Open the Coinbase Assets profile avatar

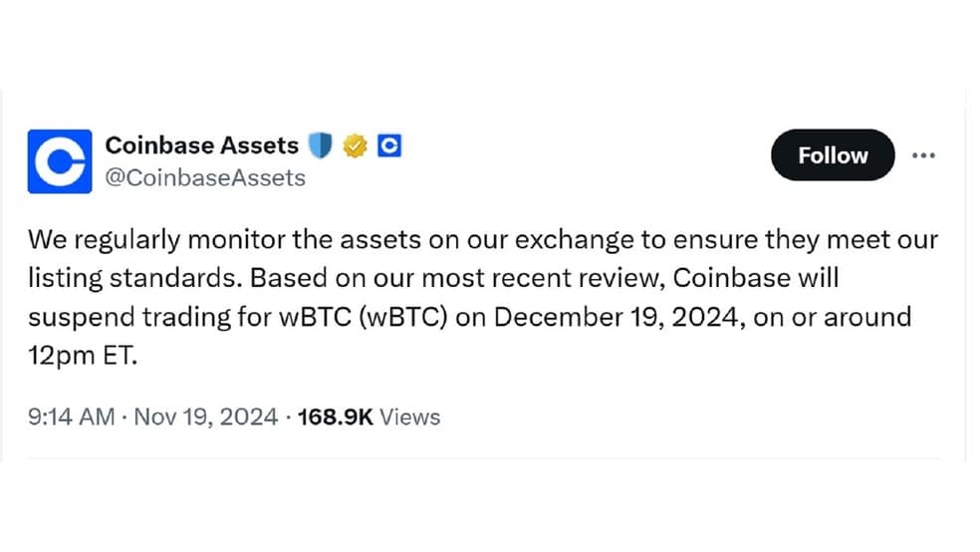click(60, 161)
